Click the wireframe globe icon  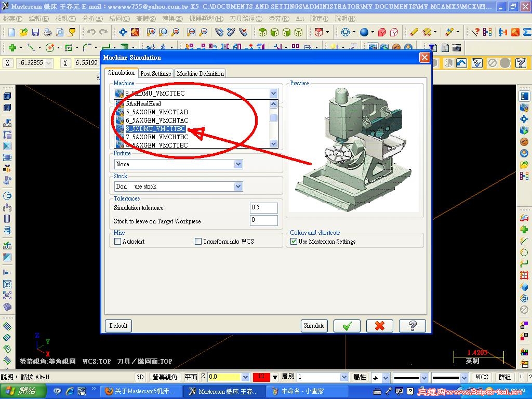pos(345,32)
